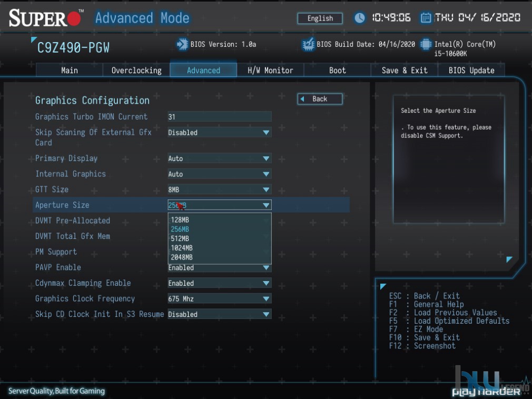This screenshot has height=399, width=532.
Task: Switch to the Overclocking tab
Action: (136, 70)
